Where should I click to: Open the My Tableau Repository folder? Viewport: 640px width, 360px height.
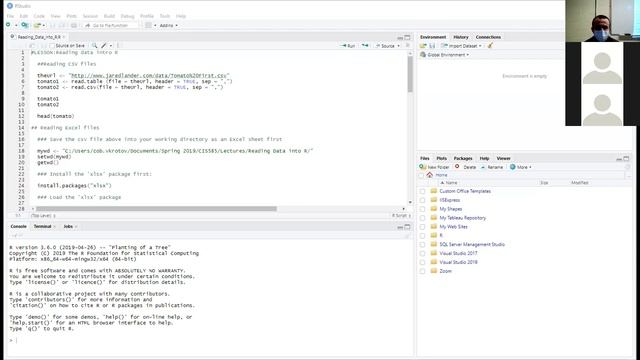click(x=462, y=218)
